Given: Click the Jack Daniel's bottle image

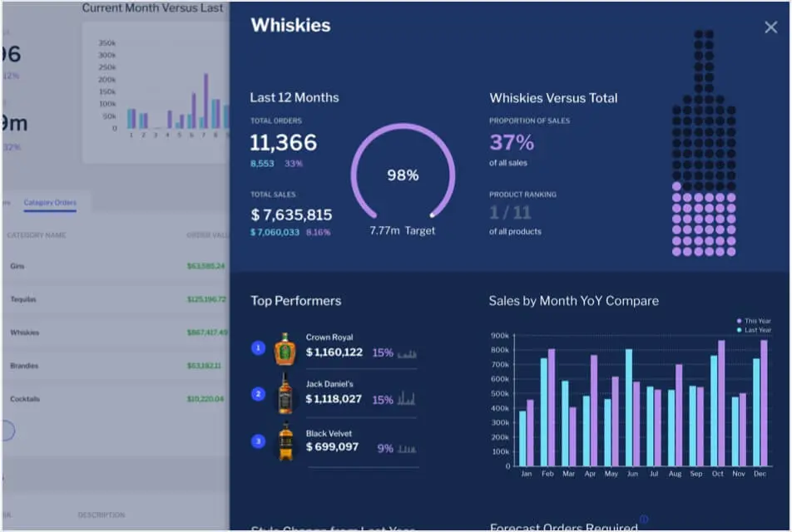Looking at the screenshot, I should 285,395.
